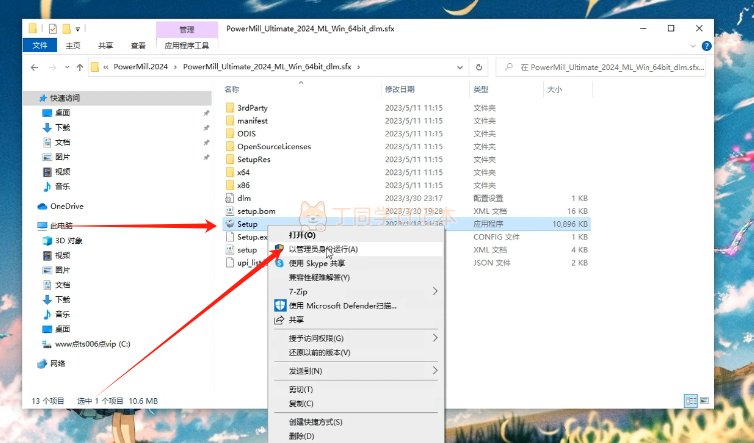Open 音乐 in quick access

pos(63,187)
